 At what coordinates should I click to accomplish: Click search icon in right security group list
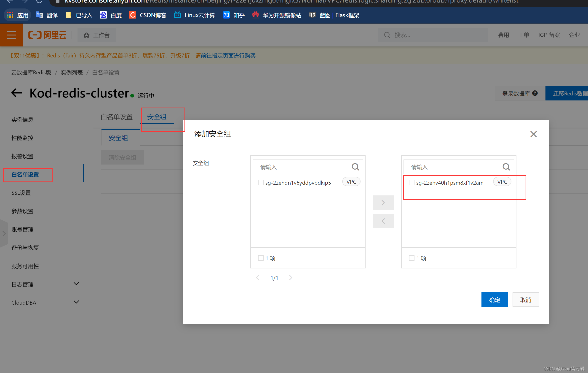click(x=506, y=167)
